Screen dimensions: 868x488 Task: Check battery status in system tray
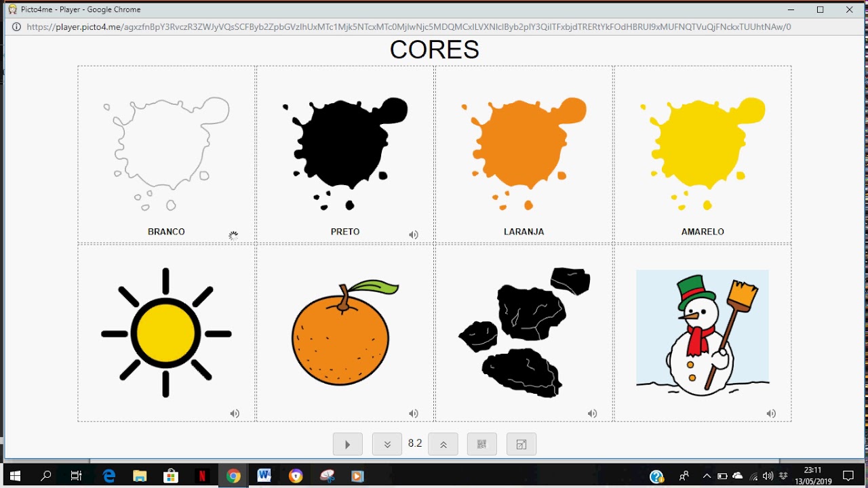(x=722, y=476)
